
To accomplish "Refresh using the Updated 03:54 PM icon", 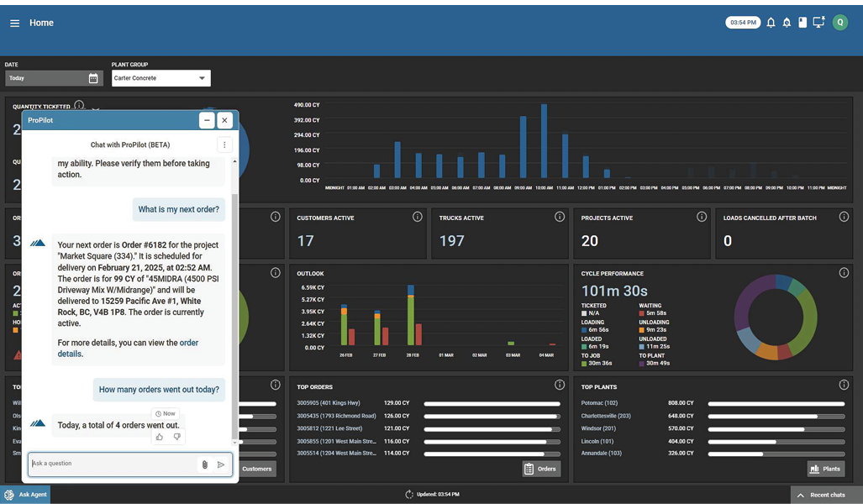I will pyautogui.click(x=409, y=495).
